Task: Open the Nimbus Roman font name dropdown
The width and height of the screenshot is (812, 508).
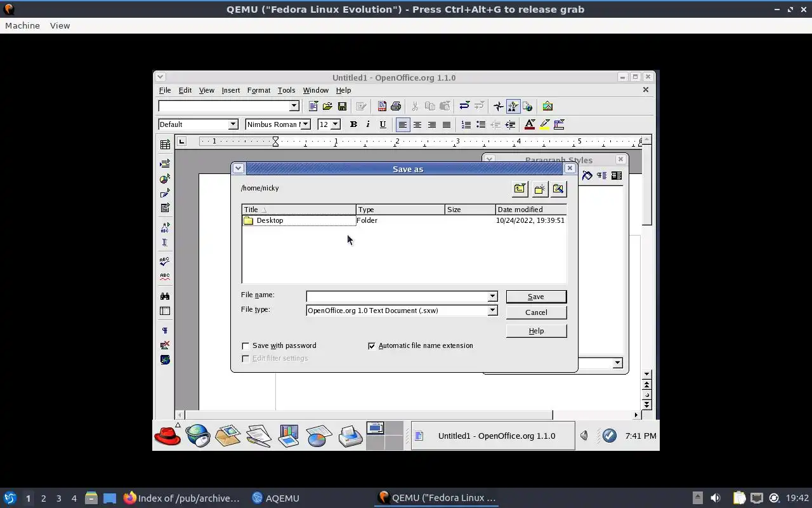Action: pyautogui.click(x=305, y=124)
